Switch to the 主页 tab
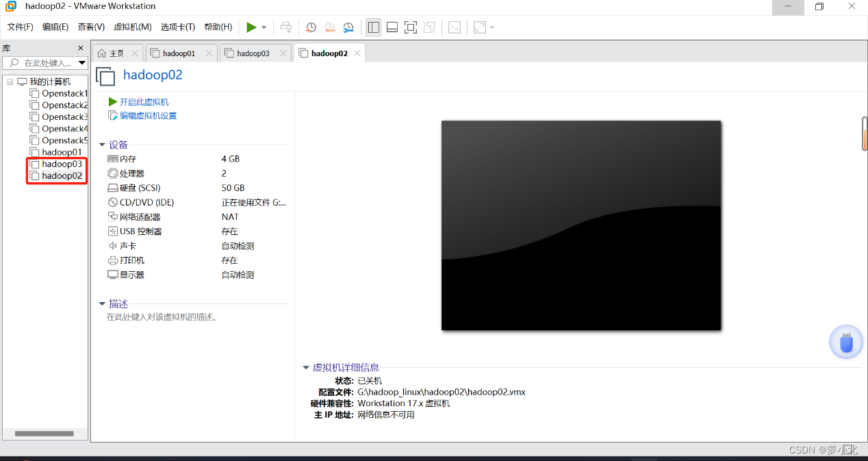This screenshot has width=868, height=461. [117, 53]
